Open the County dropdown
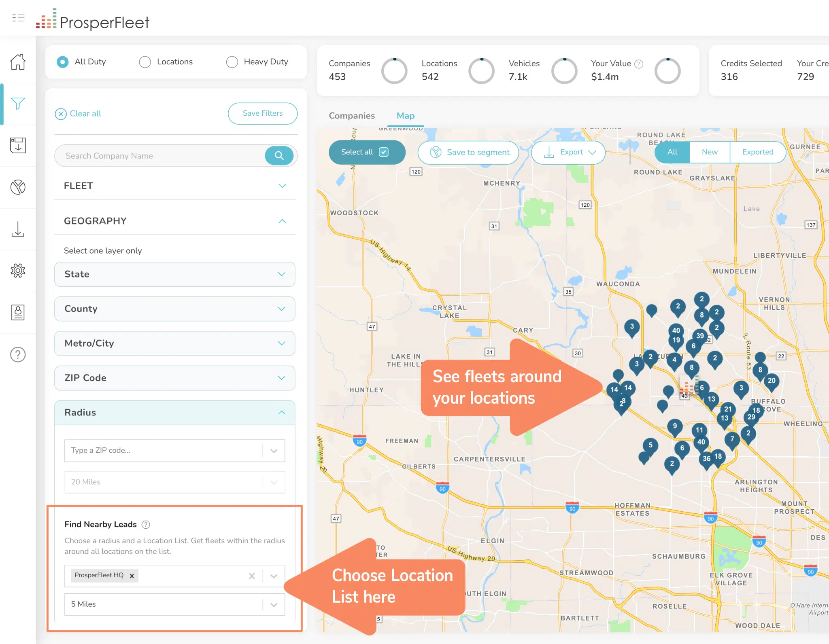Image resolution: width=829 pixels, height=644 pixels. tap(175, 309)
